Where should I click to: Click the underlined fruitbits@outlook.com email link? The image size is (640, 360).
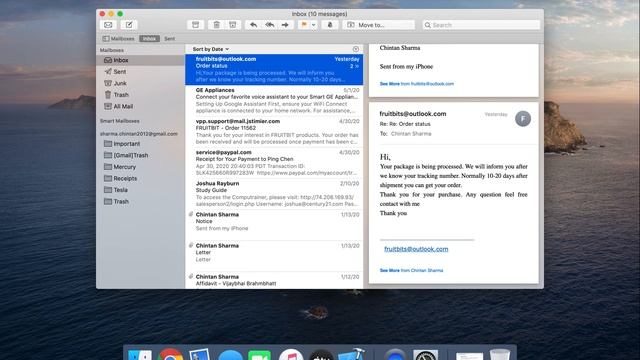tap(416, 249)
